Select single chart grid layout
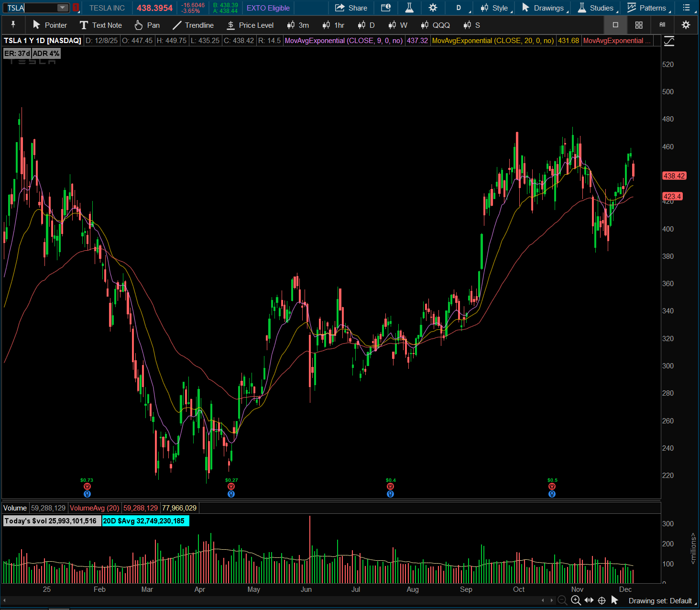 coord(615,25)
